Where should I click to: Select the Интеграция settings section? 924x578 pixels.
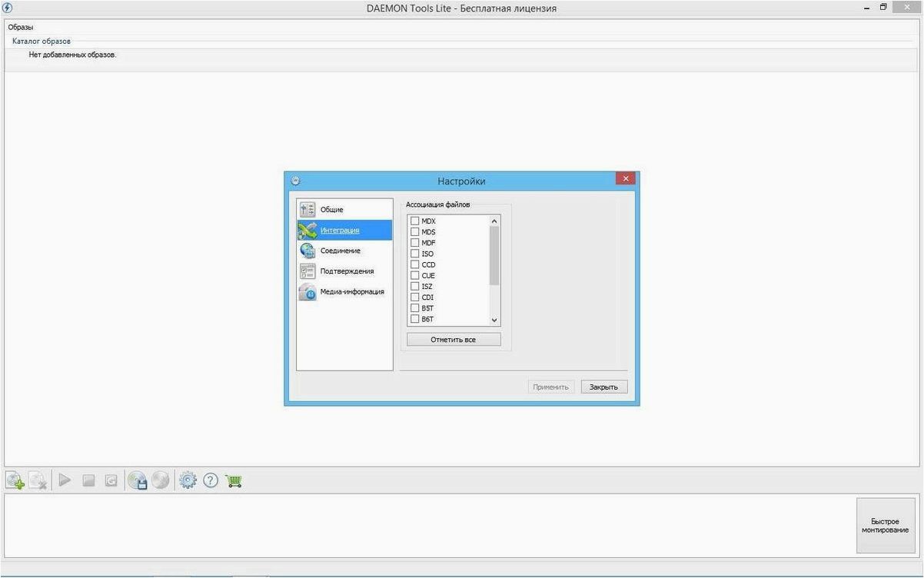344,230
